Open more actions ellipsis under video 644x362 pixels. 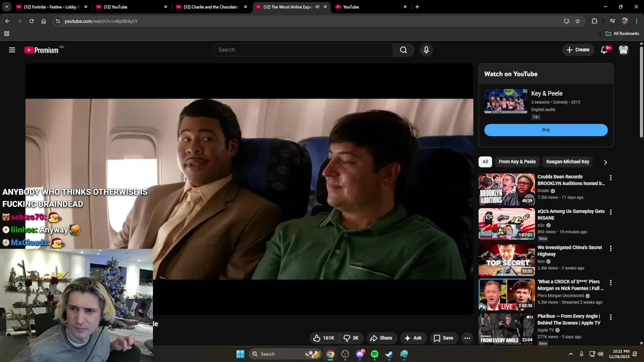tap(467, 338)
